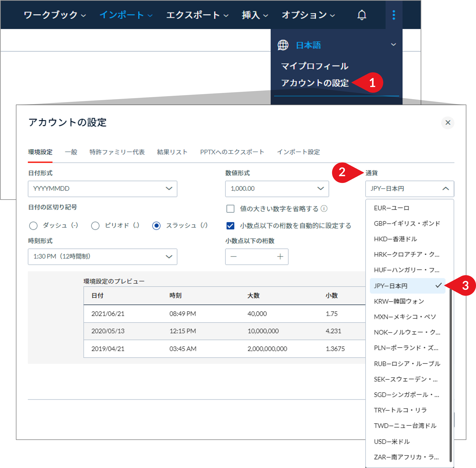Select the ダッシュ (-) radio button
The image size is (476, 468).
[x=33, y=226]
